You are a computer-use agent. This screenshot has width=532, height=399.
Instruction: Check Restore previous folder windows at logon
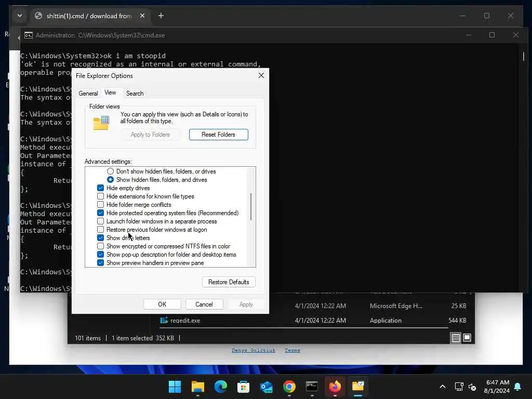(x=100, y=229)
